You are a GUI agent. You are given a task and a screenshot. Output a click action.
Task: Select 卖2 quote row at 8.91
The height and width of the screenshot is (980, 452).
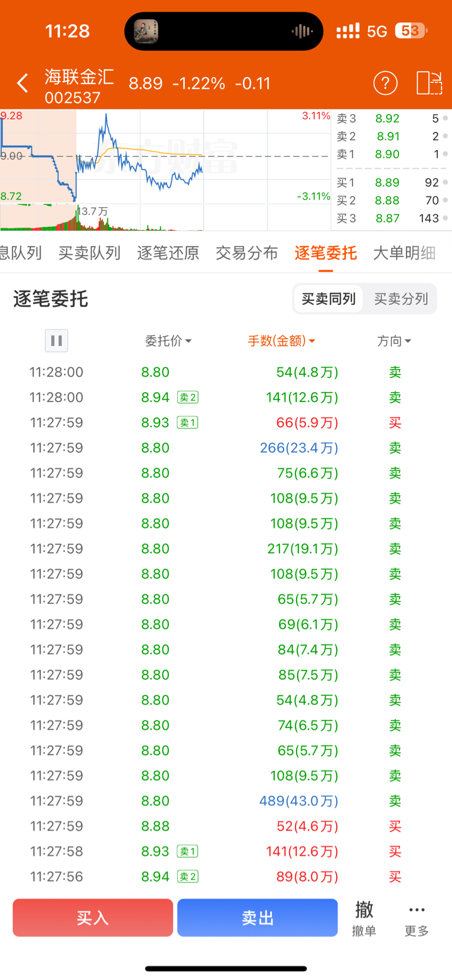pyautogui.click(x=391, y=136)
